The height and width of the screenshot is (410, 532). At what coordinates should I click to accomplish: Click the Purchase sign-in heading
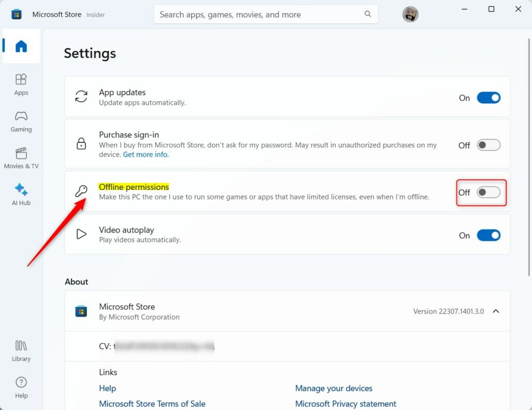[x=129, y=135]
